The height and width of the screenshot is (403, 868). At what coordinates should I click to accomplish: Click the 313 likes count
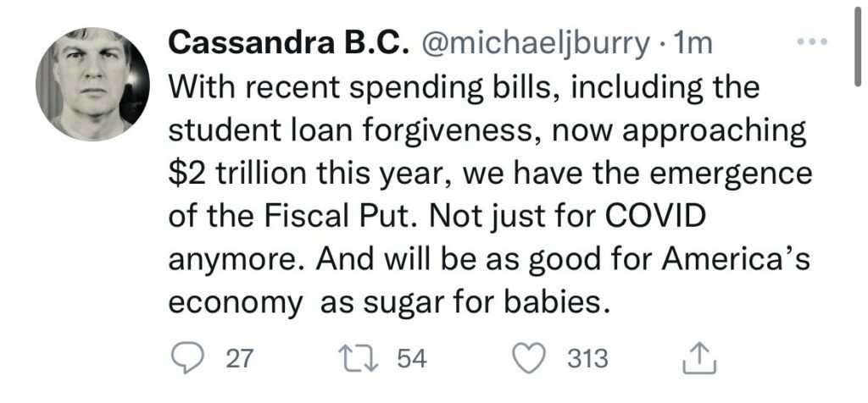pyautogui.click(x=587, y=359)
